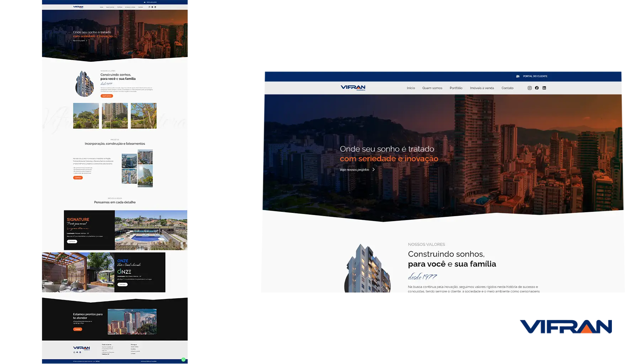Screen dimensions: 635x364
Task: Click 'Incorporação, construção e loteamentos' heading
Action: [x=115, y=144]
